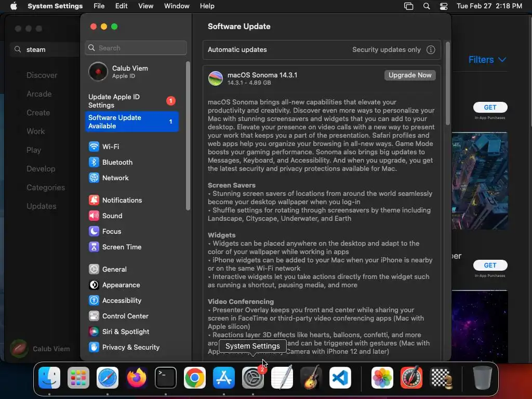Open Control Center in the menu bar
Image resolution: width=532 pixels, height=399 pixels.
coord(444,6)
